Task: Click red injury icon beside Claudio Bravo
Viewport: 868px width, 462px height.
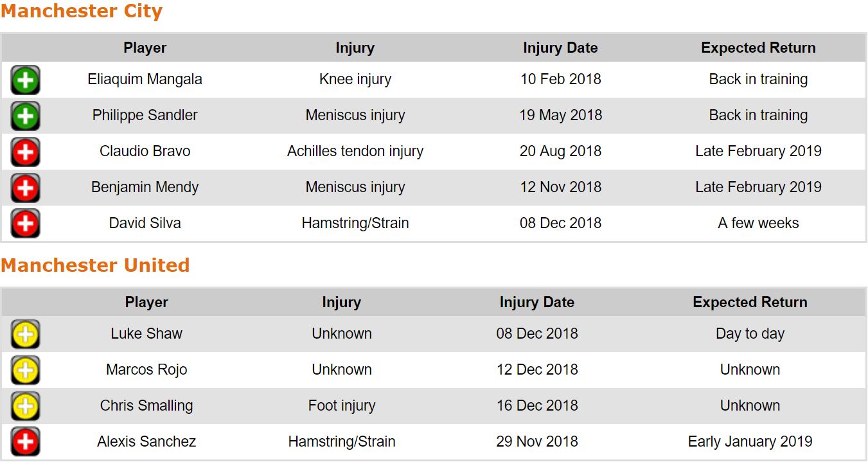Action: [x=25, y=152]
